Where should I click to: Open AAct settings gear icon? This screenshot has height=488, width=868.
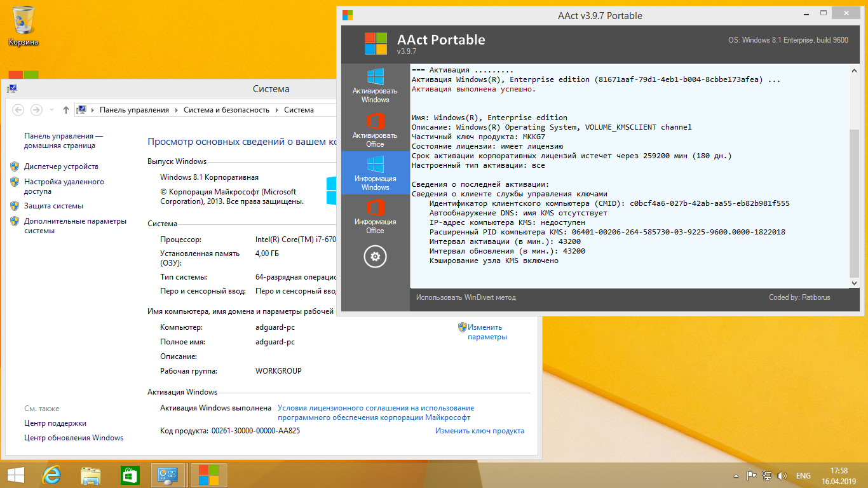[375, 257]
